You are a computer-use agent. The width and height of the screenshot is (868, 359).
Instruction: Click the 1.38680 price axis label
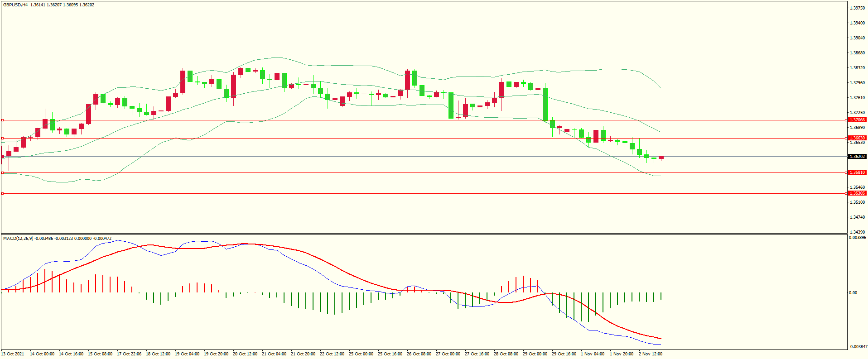coord(857,53)
